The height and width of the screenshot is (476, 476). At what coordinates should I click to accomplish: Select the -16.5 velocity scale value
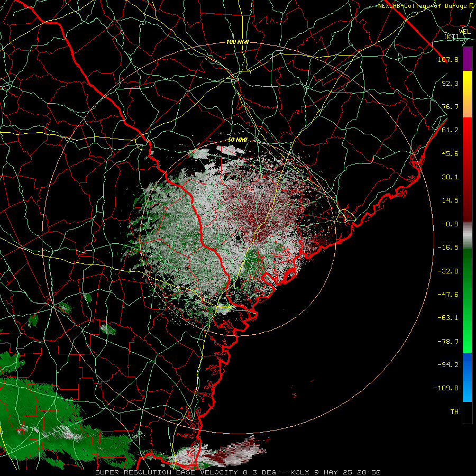pos(448,248)
